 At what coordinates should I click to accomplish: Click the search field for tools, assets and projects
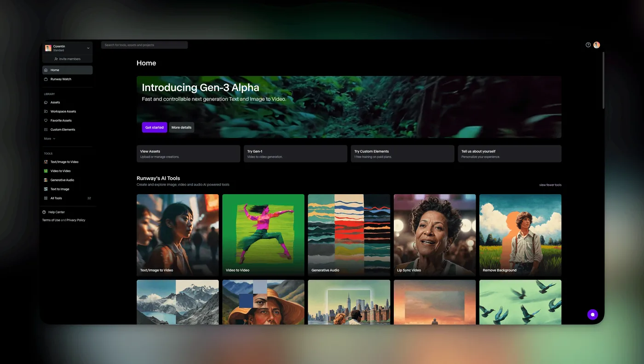pos(144,45)
